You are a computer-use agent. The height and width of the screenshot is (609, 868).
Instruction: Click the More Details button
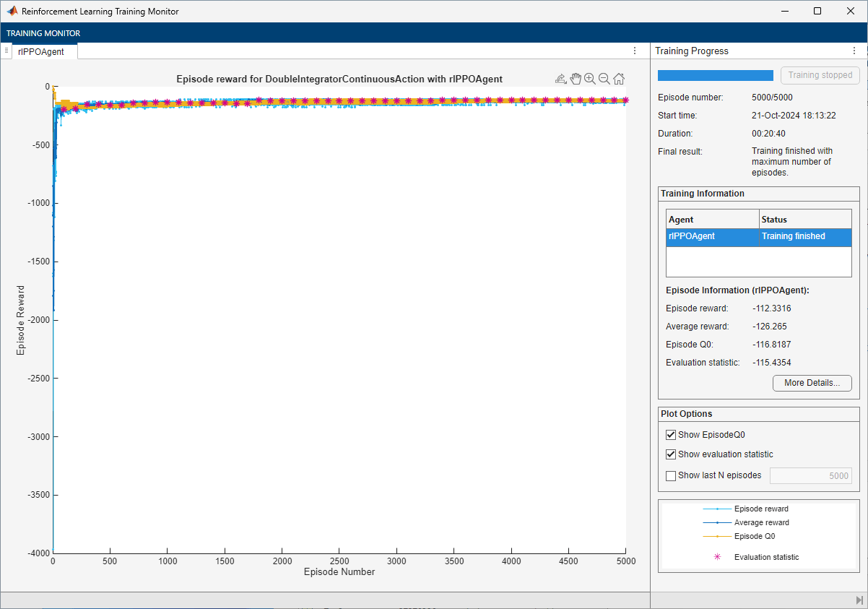(x=812, y=383)
